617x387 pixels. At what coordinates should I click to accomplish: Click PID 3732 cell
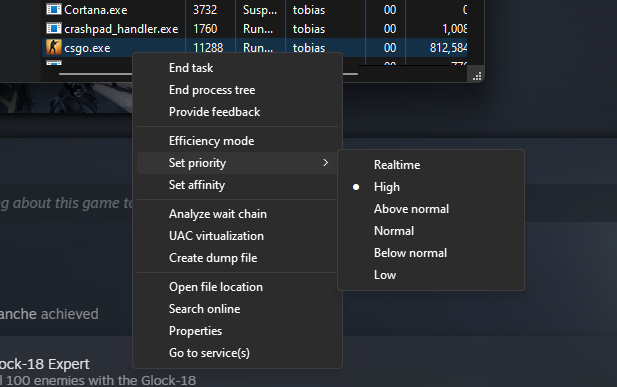(x=205, y=10)
